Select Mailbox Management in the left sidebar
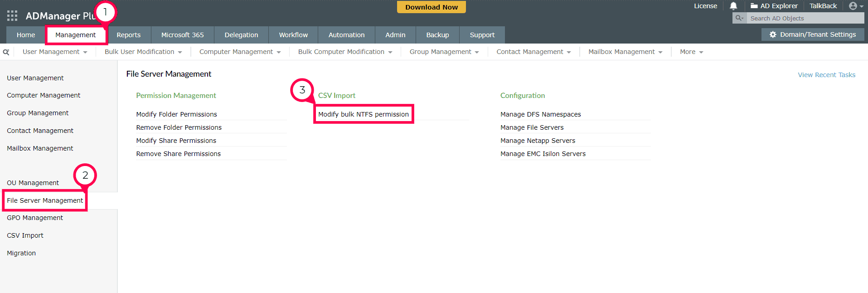The image size is (868, 293). click(x=40, y=148)
